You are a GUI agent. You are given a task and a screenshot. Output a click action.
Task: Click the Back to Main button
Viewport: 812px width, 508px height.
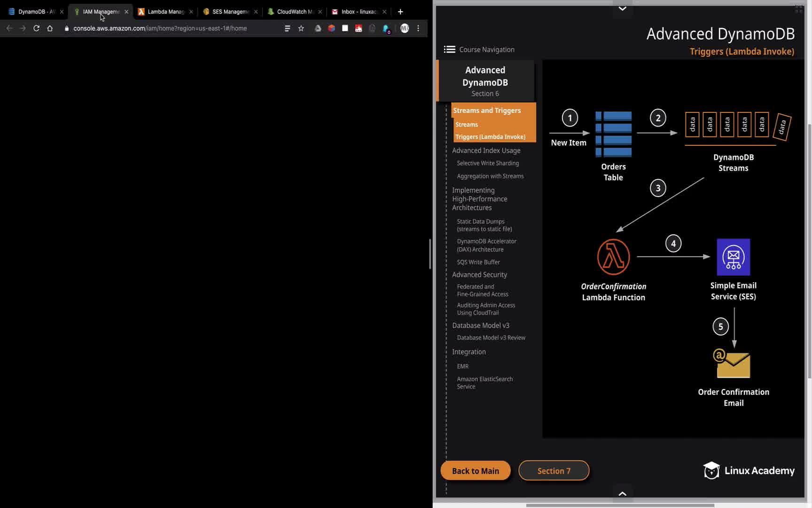pyautogui.click(x=476, y=471)
